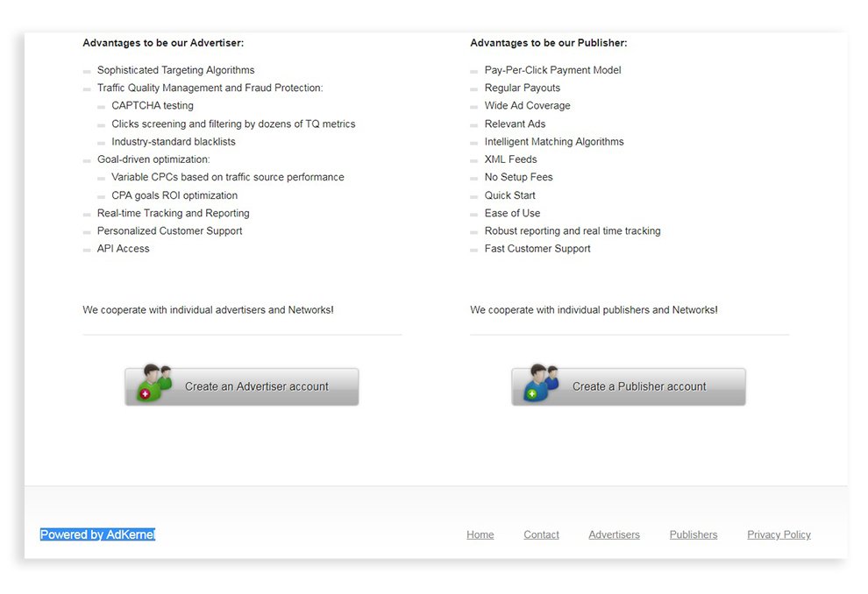Open the Home footer link

click(480, 534)
